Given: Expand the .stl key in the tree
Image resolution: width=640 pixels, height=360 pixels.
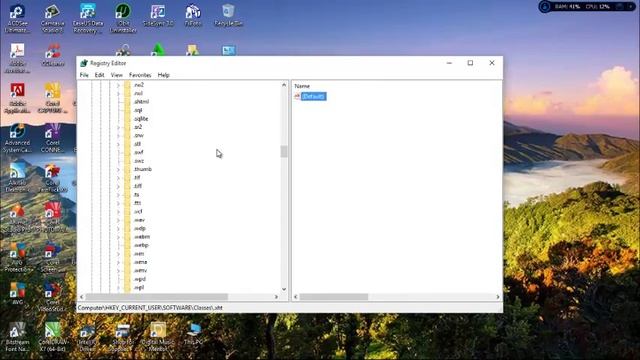Looking at the screenshot, I should (118, 144).
